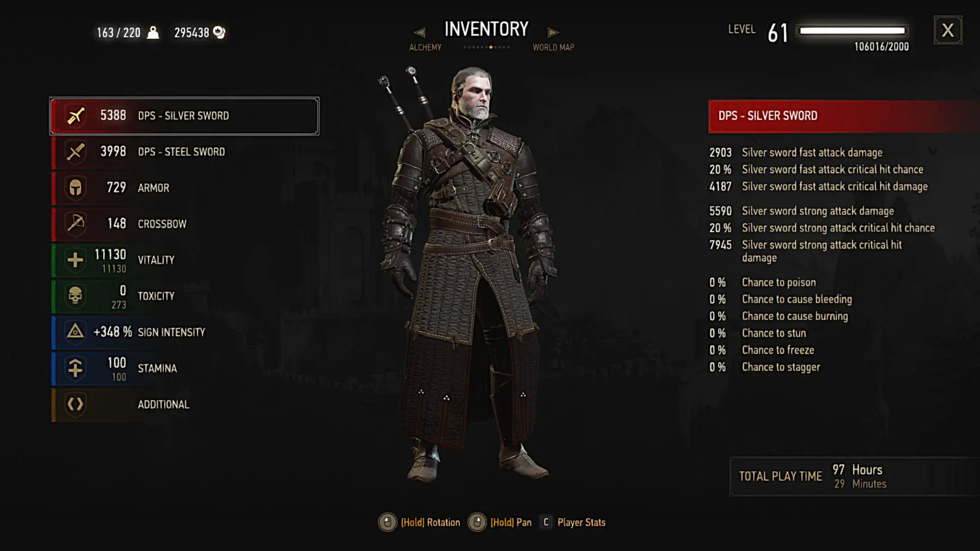Click the gold coins currency icon
980x551 pixels.
(x=219, y=33)
